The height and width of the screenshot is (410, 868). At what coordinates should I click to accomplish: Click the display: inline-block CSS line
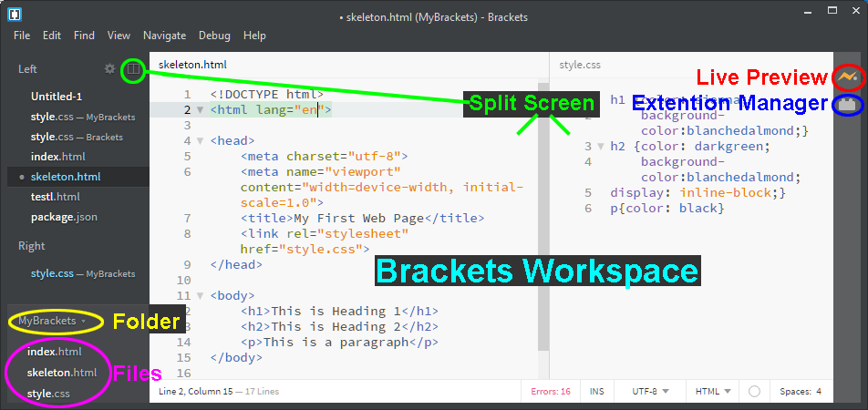(697, 192)
